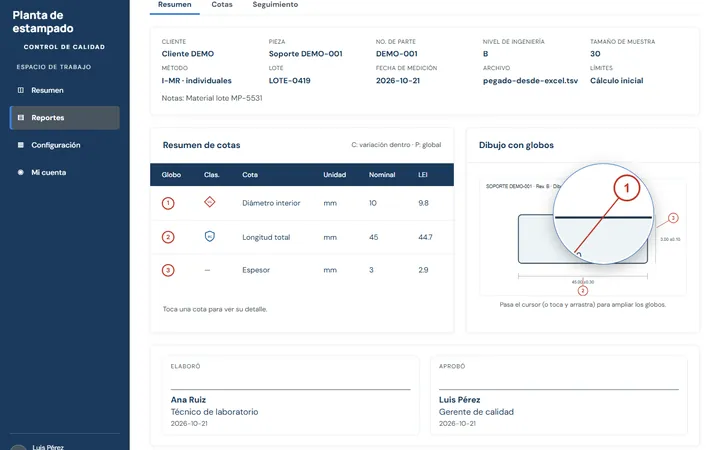Click the Dibujo con globos heading
The height and width of the screenshot is (450, 720).
tap(516, 145)
